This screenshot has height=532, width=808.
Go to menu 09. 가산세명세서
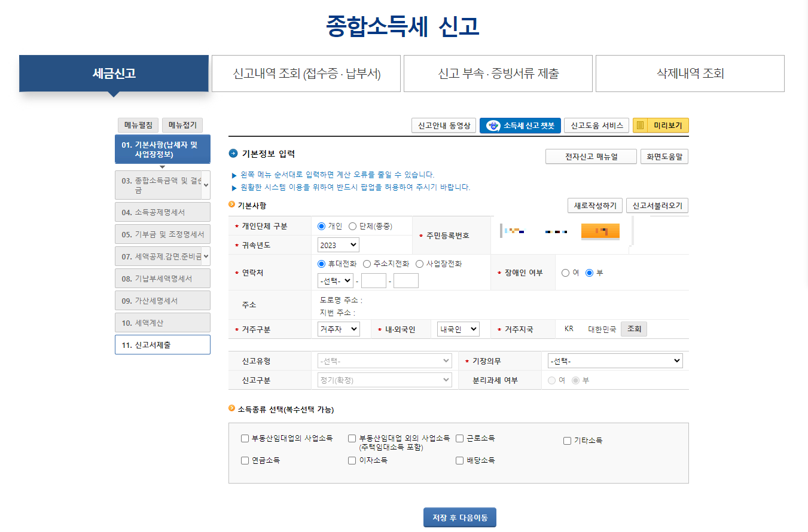pos(163,301)
